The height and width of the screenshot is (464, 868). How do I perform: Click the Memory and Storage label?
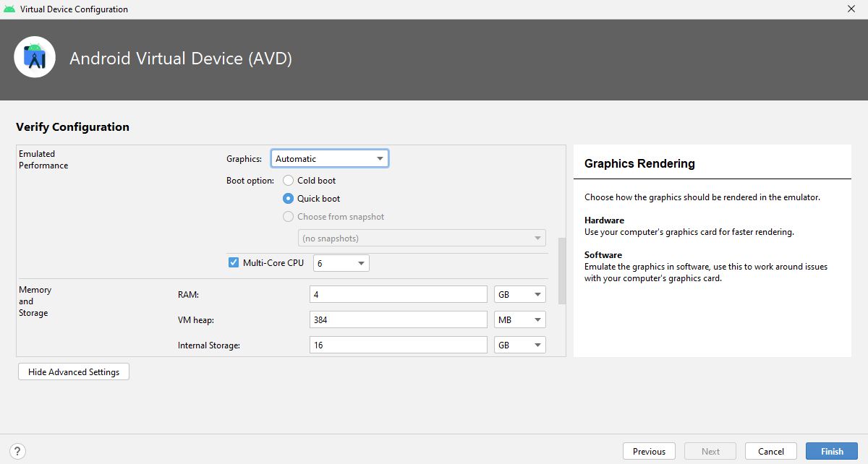pos(35,301)
